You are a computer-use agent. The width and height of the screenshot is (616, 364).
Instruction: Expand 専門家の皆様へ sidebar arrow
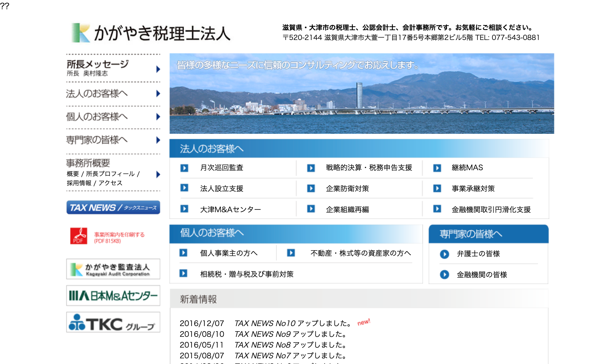tap(158, 140)
